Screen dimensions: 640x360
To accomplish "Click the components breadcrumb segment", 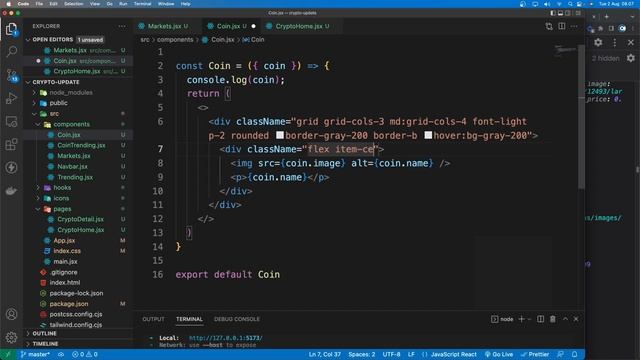I will point(175,40).
